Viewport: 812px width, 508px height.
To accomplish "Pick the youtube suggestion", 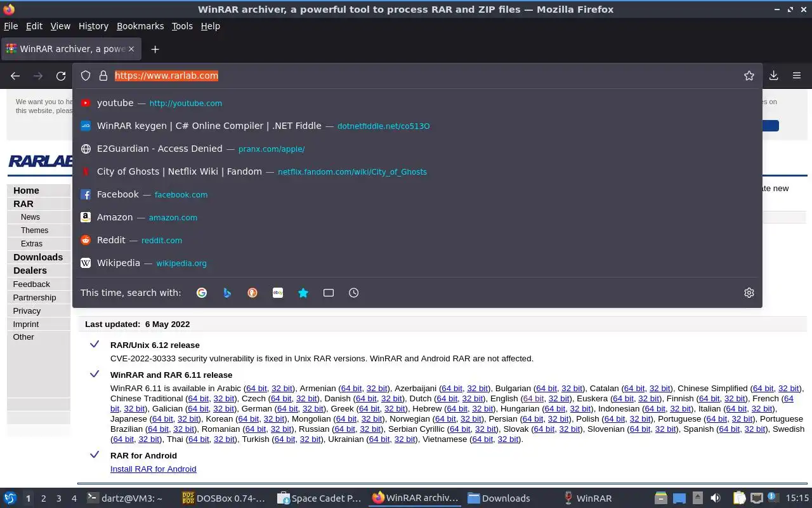I will point(417,103).
